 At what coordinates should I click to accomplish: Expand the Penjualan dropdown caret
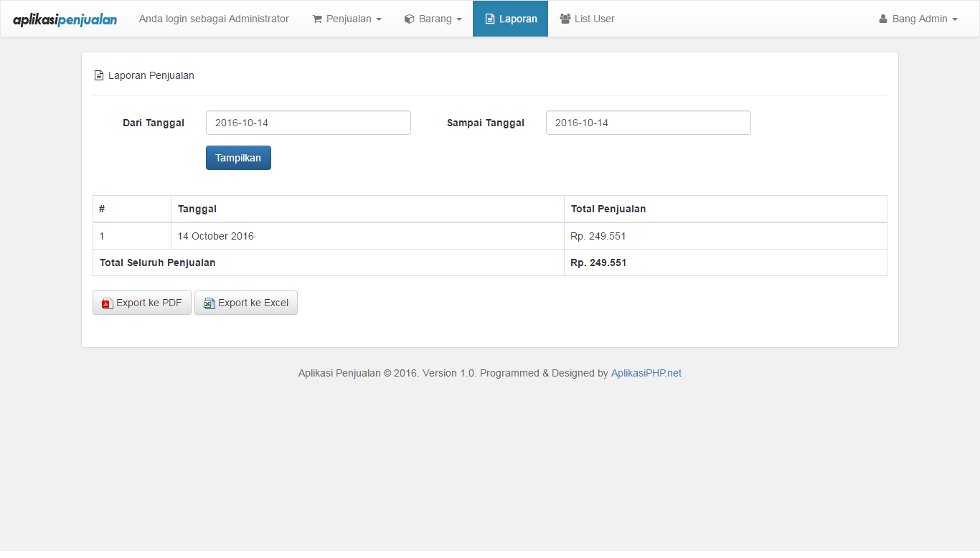[x=379, y=19]
